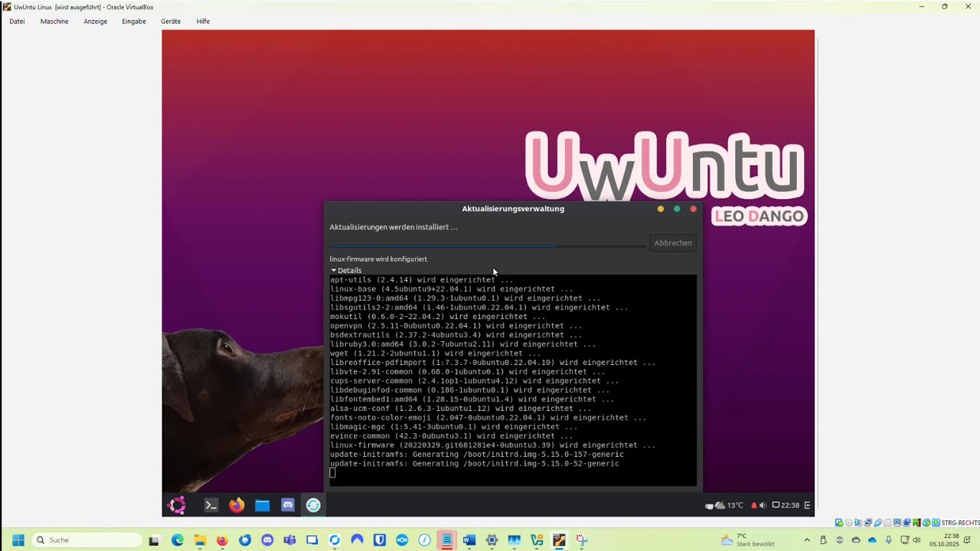The width and height of the screenshot is (980, 551).
Task: Click the Aktualisierungsverwaltung title bar text
Action: [513, 209]
